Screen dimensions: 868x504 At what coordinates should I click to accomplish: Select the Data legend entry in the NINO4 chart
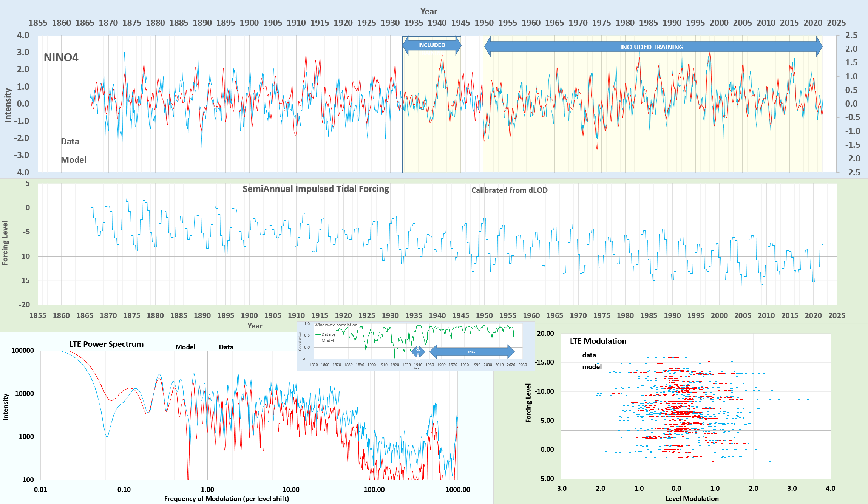point(70,142)
